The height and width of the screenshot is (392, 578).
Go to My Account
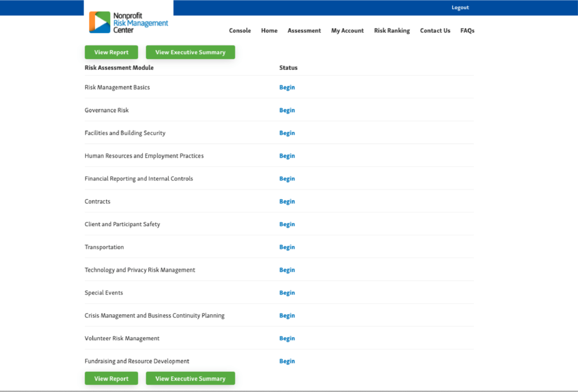[347, 30]
